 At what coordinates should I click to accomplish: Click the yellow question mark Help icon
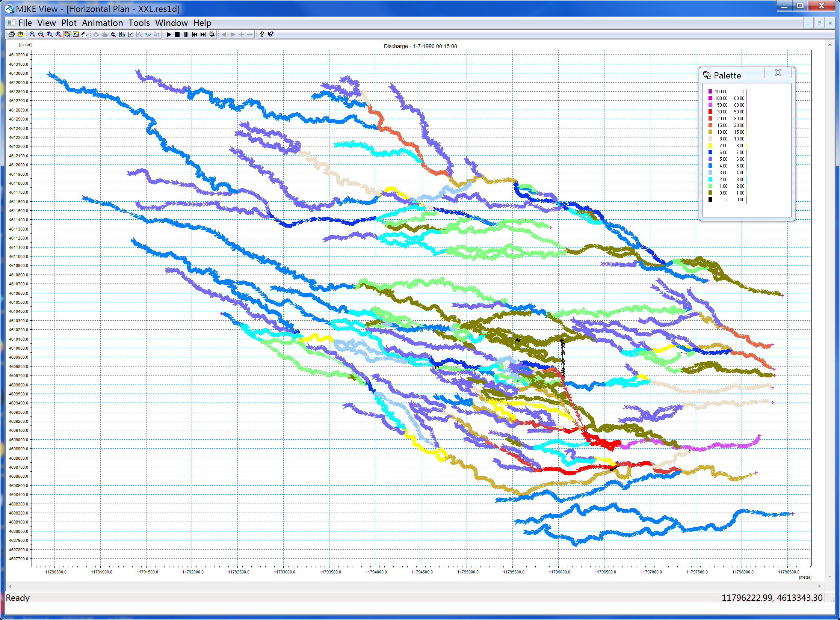(262, 35)
